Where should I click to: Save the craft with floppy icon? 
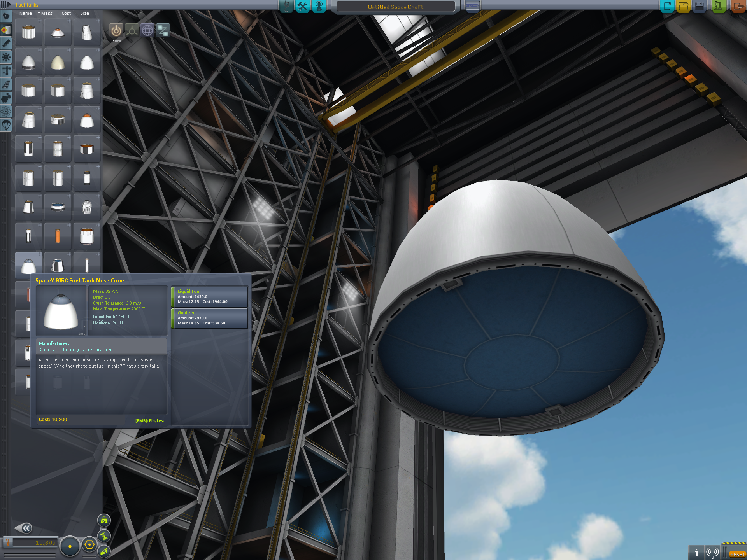click(699, 6)
